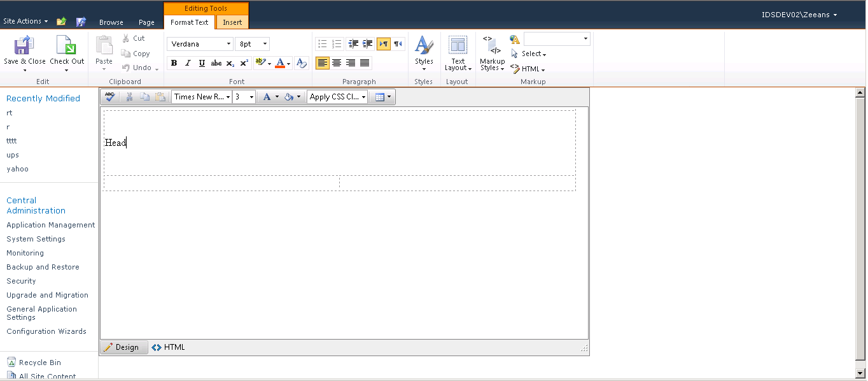Viewport: 868px width, 381px height.
Task: Switch editor to Design view
Action: pos(123,347)
